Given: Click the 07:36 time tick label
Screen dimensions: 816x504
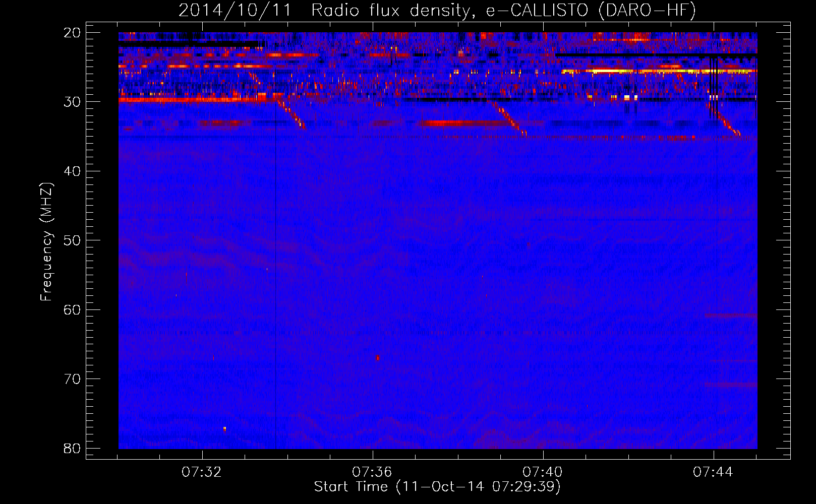Looking at the screenshot, I should click(x=372, y=472).
